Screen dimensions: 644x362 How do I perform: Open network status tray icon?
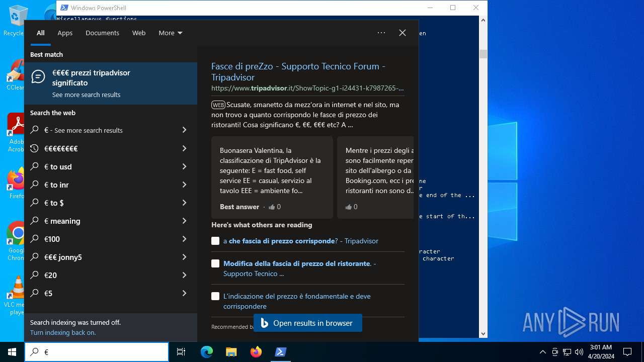point(567,352)
